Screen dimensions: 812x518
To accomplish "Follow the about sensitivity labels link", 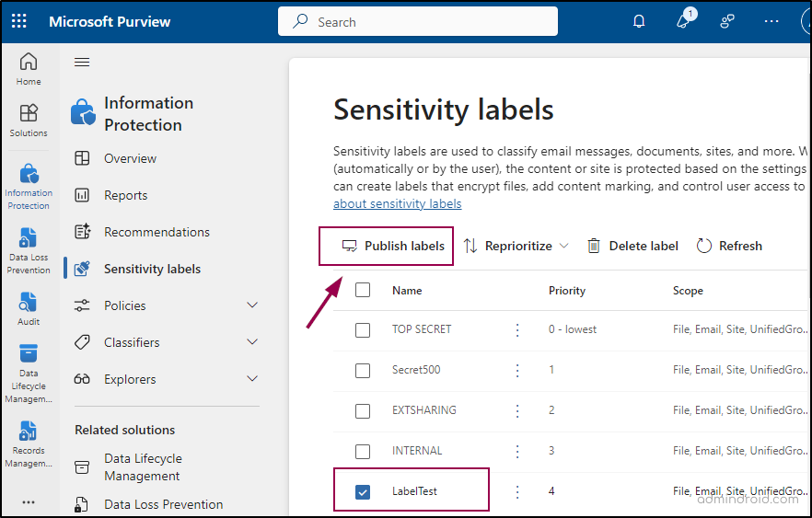I will point(397,203).
